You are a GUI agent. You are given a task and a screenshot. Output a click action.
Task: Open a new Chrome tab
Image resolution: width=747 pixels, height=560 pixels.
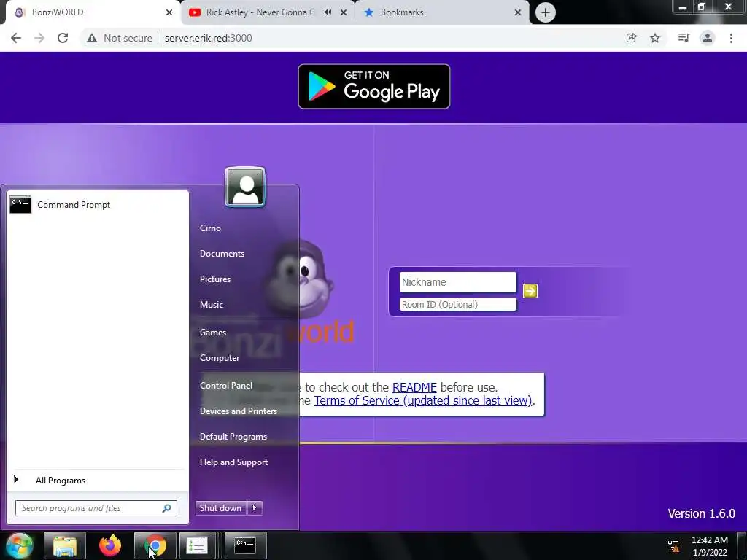pyautogui.click(x=546, y=12)
